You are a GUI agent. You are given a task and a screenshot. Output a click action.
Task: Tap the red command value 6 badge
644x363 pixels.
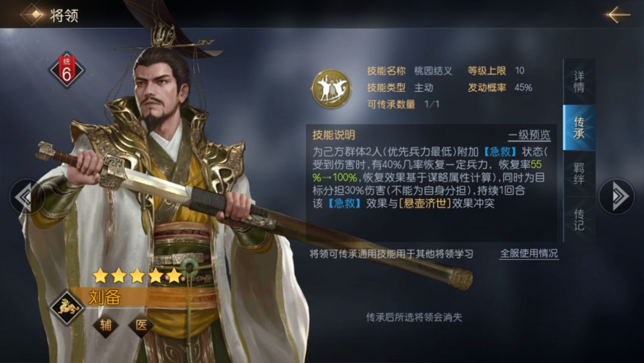tap(67, 70)
